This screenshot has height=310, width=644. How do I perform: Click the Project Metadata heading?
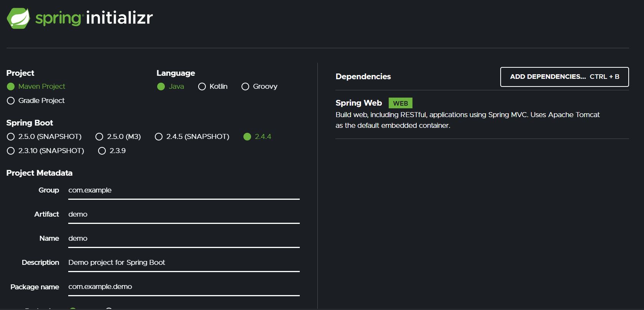click(x=39, y=173)
